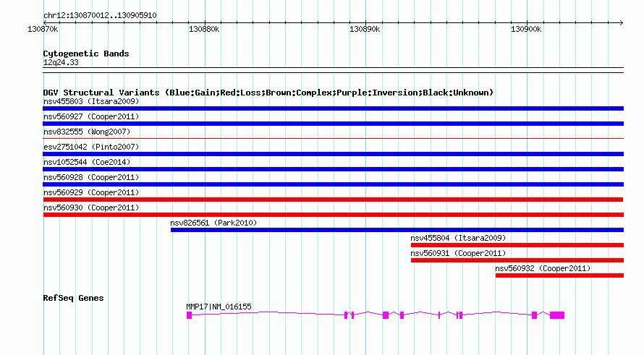
Task: Click the nsv560929 (Cooper2011) label
Action: 91,192
